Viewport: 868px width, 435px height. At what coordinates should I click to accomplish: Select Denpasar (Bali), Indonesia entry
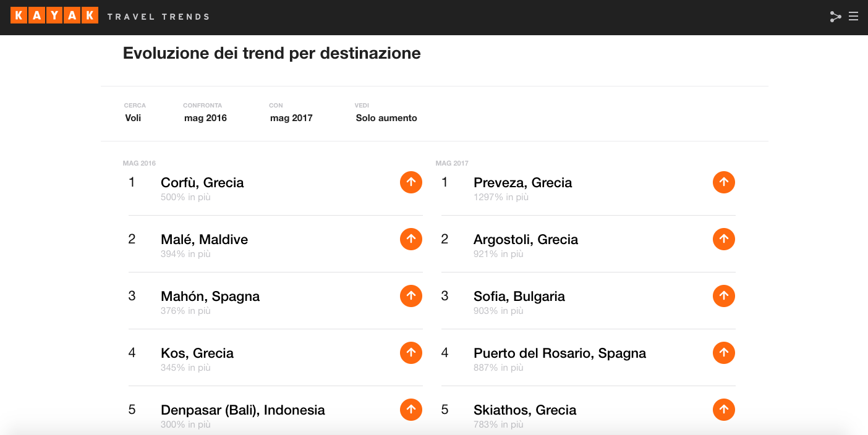coord(243,410)
